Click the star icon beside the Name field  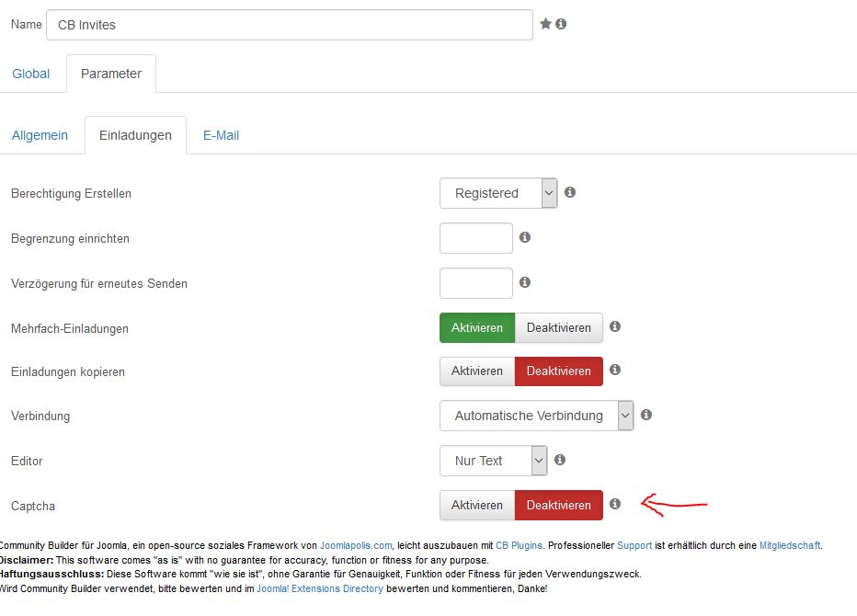pos(545,24)
